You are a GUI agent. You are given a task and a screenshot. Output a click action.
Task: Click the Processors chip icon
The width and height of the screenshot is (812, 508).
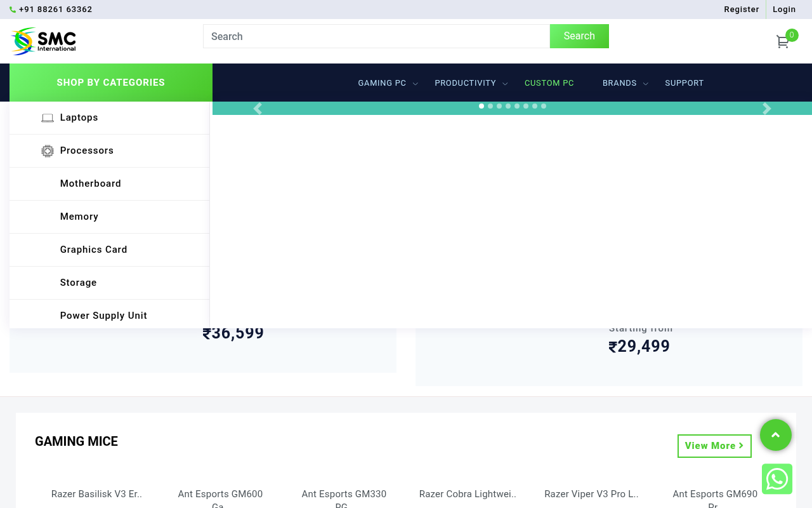(48, 151)
